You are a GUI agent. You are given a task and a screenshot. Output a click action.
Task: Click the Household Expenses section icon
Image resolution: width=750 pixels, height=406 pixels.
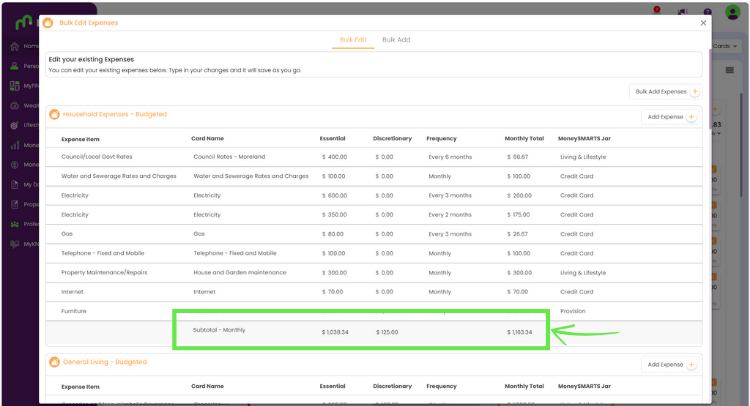55,114
